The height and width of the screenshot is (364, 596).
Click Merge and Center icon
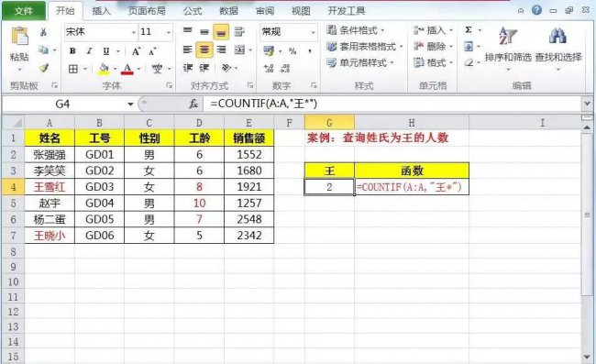239,50
